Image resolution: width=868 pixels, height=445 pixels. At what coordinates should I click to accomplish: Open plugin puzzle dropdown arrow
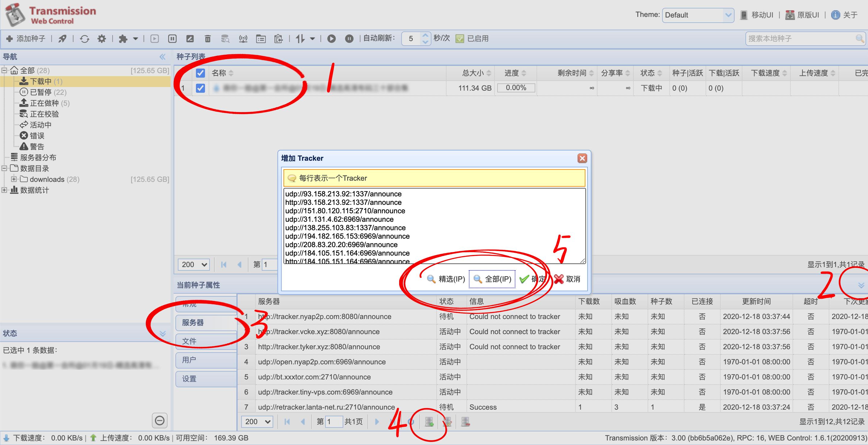coord(136,39)
